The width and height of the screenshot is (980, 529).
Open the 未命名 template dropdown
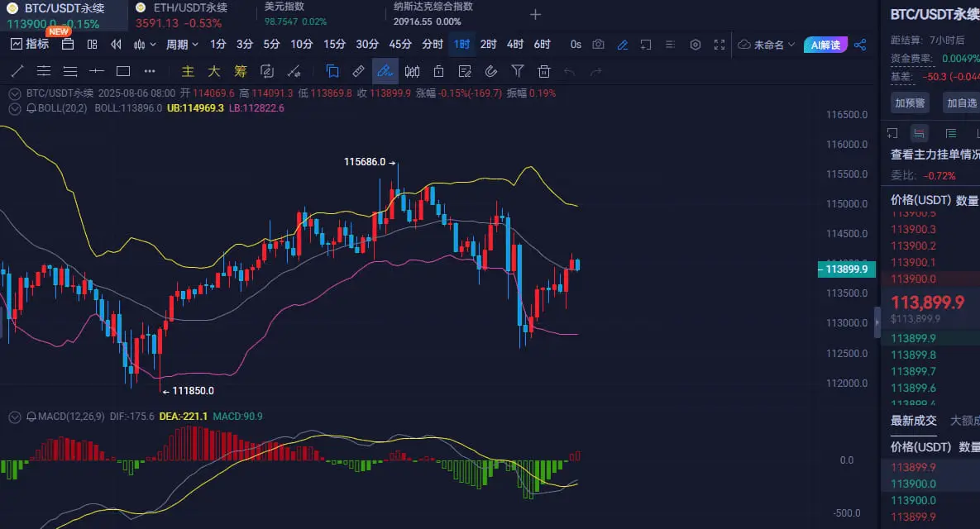[767, 45]
